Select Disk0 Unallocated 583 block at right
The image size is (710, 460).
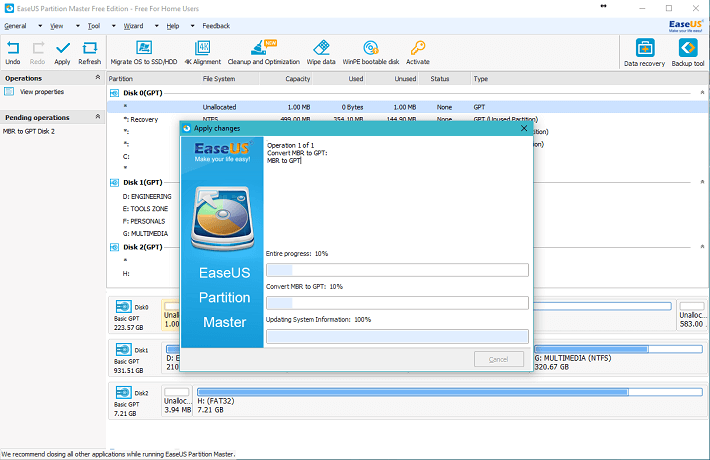click(691, 314)
